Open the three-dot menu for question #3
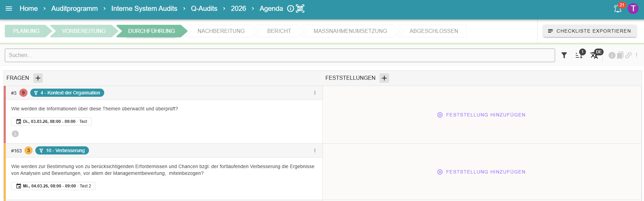 [315, 93]
